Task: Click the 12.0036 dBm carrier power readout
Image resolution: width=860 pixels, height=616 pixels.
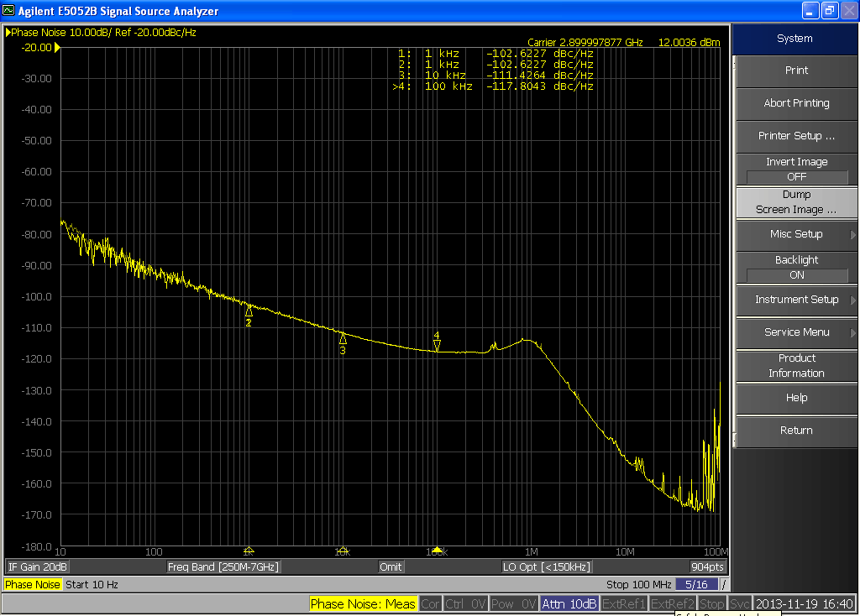Action: (689, 42)
